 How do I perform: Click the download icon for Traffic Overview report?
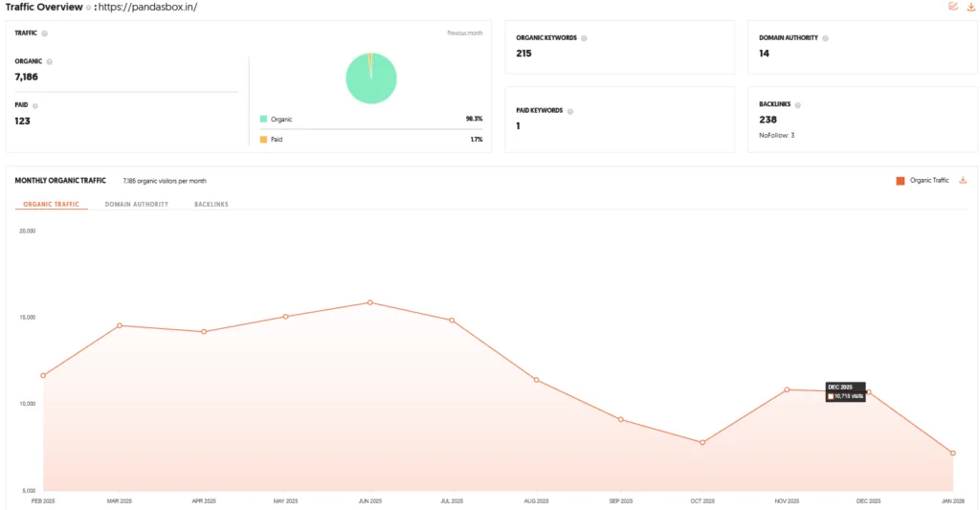971,7
